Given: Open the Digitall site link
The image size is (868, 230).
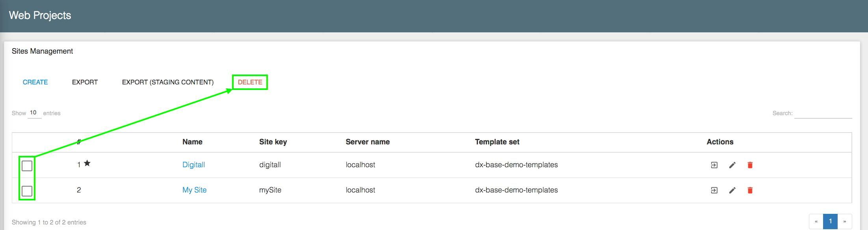Looking at the screenshot, I should click(x=193, y=165).
